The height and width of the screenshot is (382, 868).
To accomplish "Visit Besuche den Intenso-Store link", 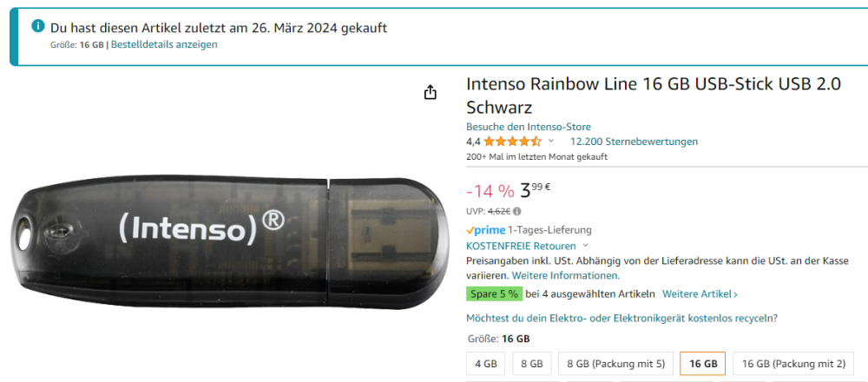I will [x=528, y=127].
